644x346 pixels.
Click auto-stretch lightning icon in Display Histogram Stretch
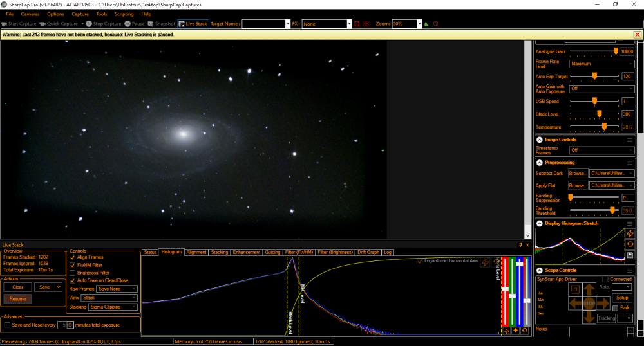coord(630,233)
